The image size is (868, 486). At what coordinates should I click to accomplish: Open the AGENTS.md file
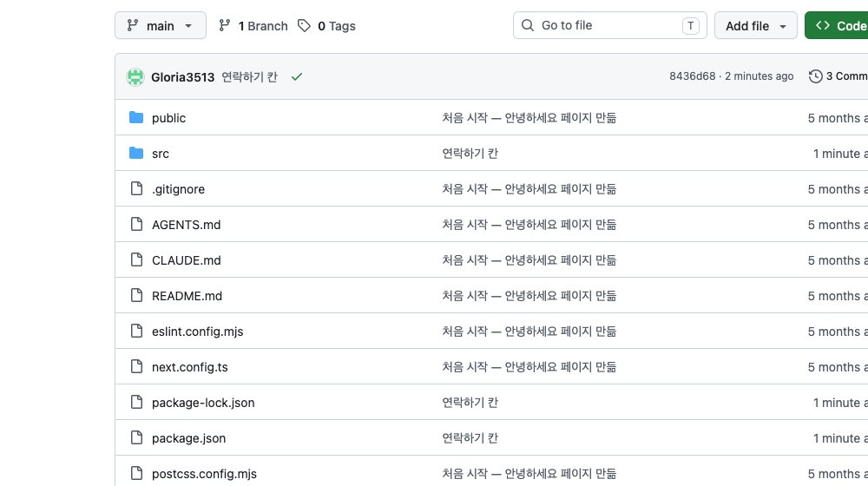tap(186, 225)
